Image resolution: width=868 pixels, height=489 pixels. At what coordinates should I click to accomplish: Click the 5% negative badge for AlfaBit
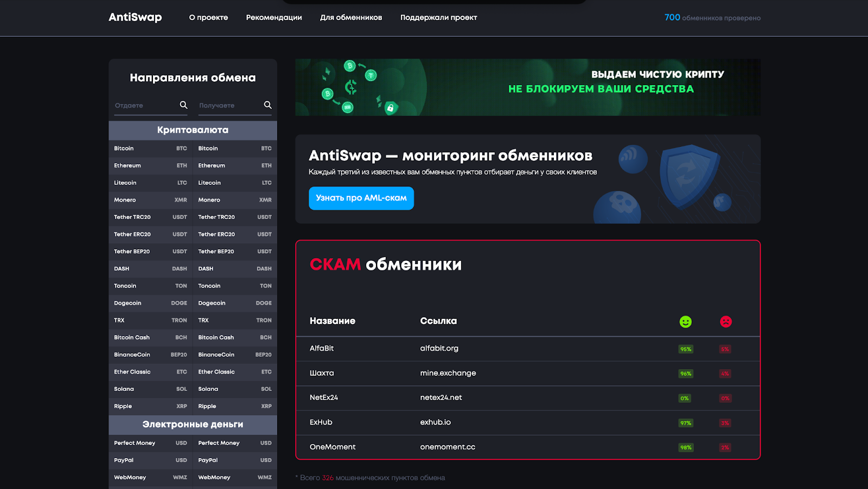(x=725, y=349)
